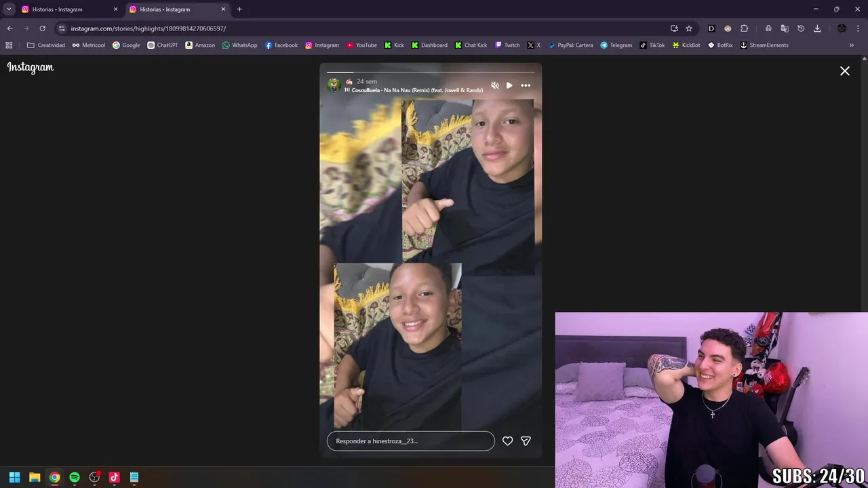Open the Instagram bookmark
Viewport: 868px width, 488px height.
click(x=322, y=45)
